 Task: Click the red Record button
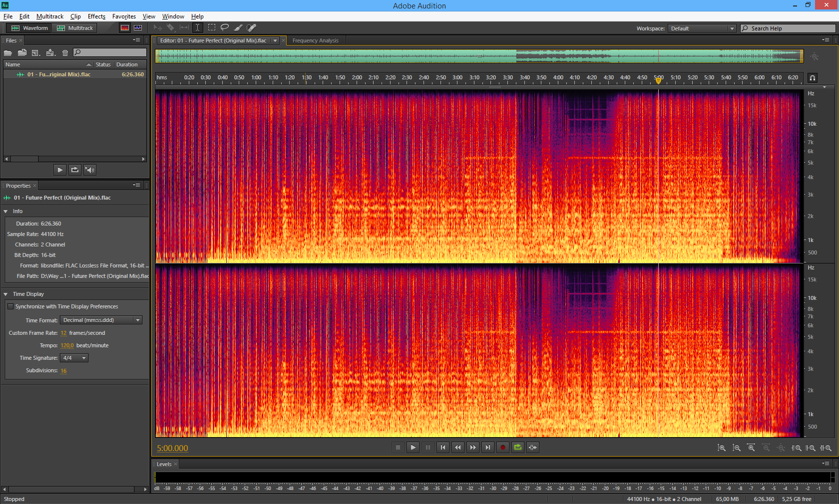coord(503,448)
